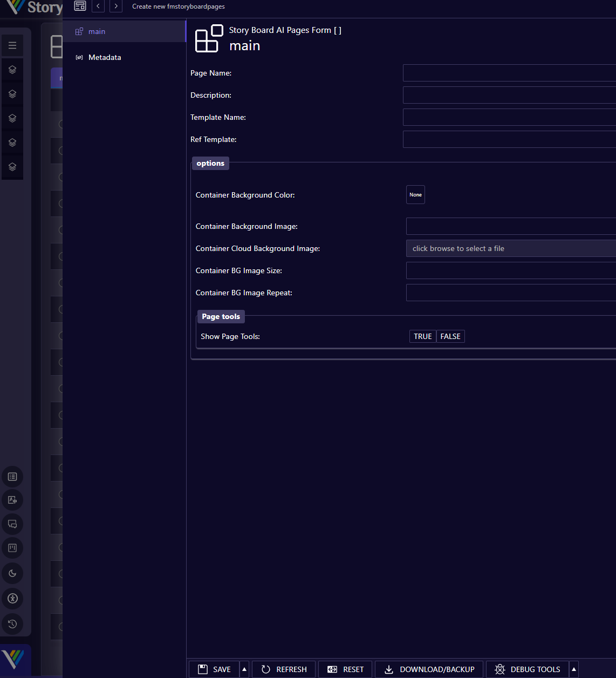Expand the SAVE button's dropdown arrow

[x=244, y=669]
